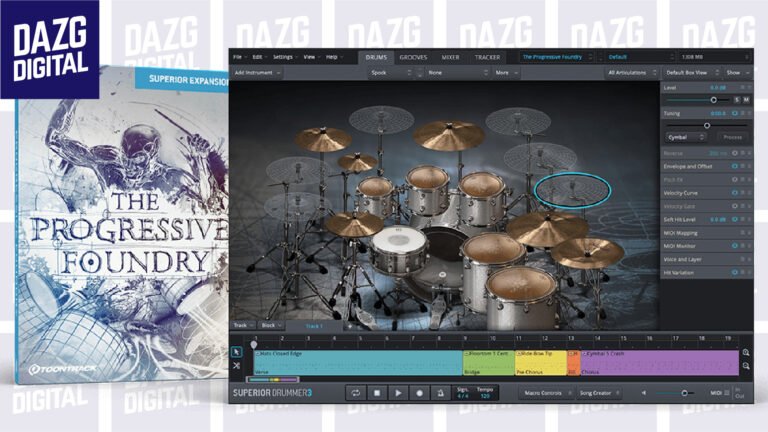The image size is (768, 432).
Task: Select the arrow pointer tool
Action: pyautogui.click(x=237, y=352)
